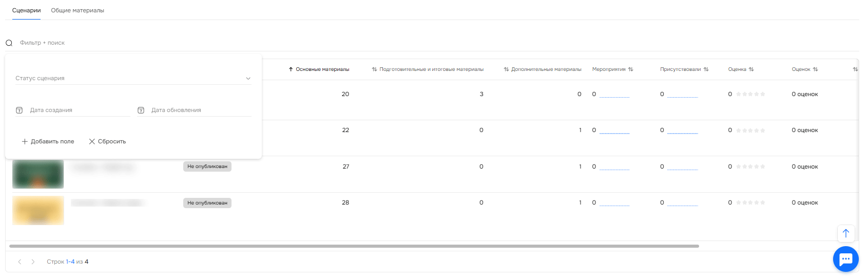Screen dimensions: 868x277
Task: Click Сбросить to reset filters
Action: [107, 142]
